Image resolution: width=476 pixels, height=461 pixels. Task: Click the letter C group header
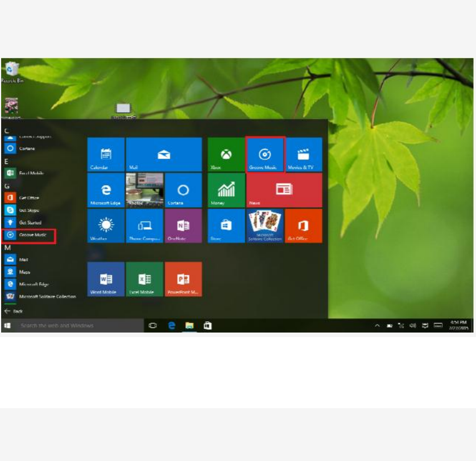(x=7, y=131)
